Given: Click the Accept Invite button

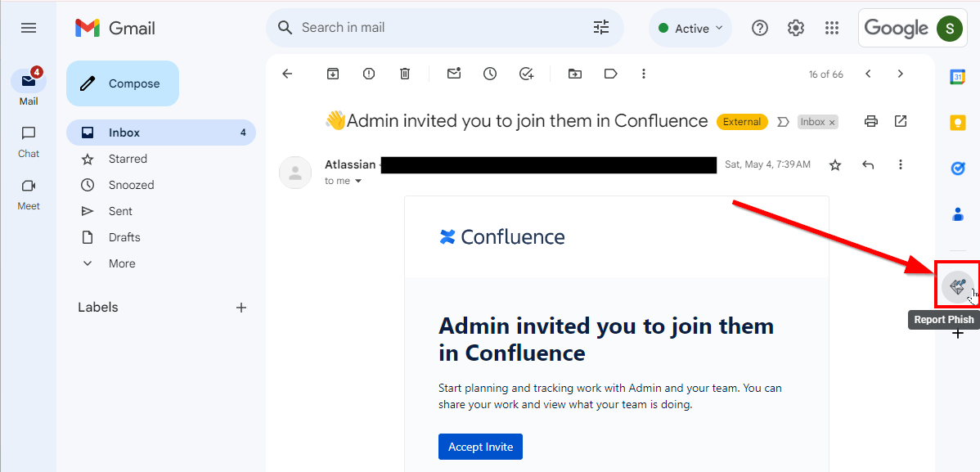Looking at the screenshot, I should (480, 447).
